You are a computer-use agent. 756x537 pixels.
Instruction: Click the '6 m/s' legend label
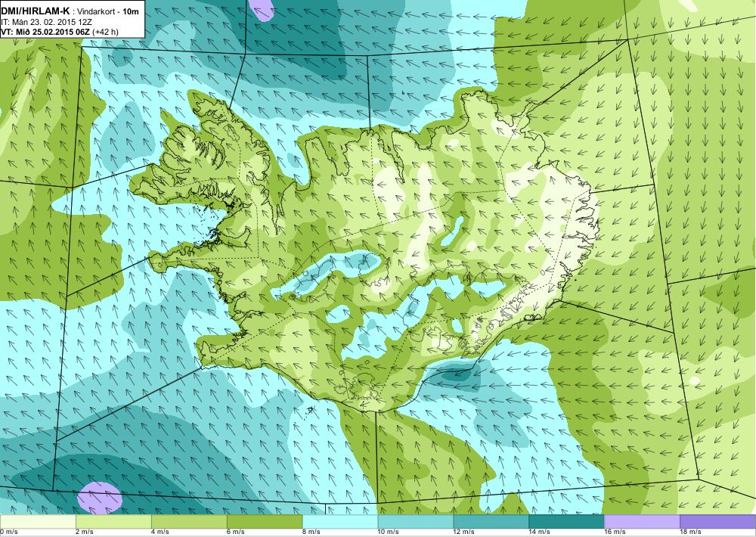click(x=236, y=532)
